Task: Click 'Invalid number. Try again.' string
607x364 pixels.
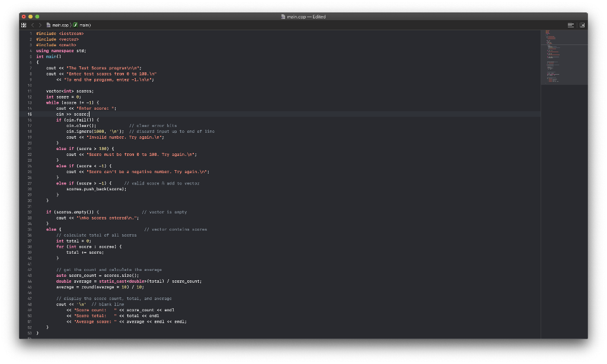Action: pos(125,137)
